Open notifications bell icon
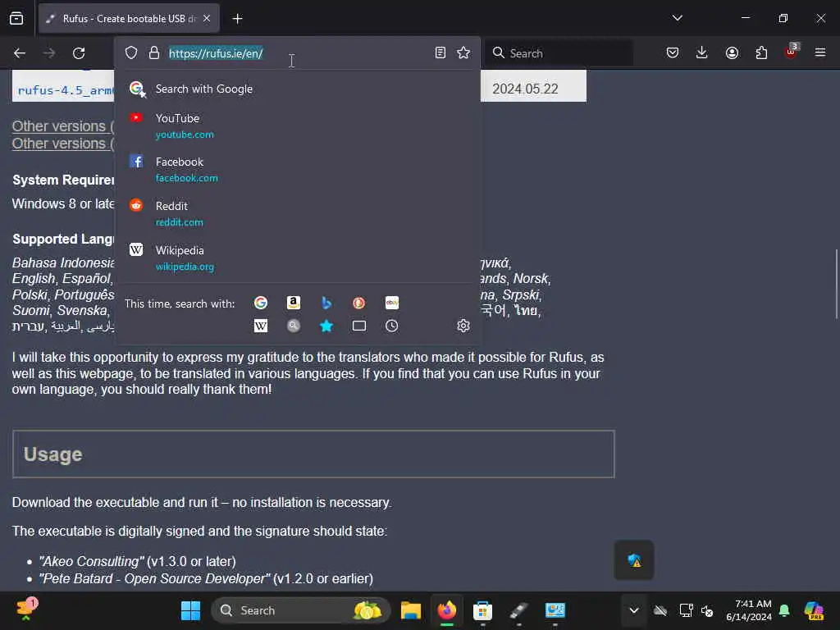This screenshot has height=630, width=840. pyautogui.click(x=785, y=610)
